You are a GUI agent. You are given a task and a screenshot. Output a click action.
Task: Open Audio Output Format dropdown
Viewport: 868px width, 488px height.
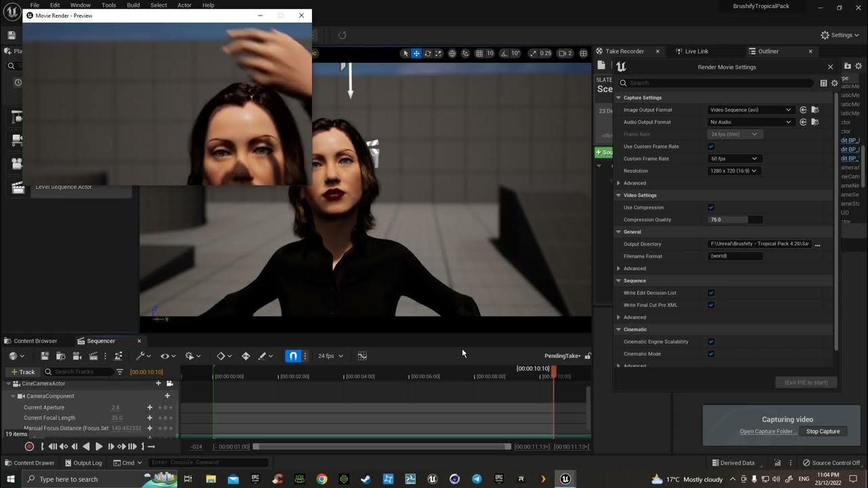751,122
